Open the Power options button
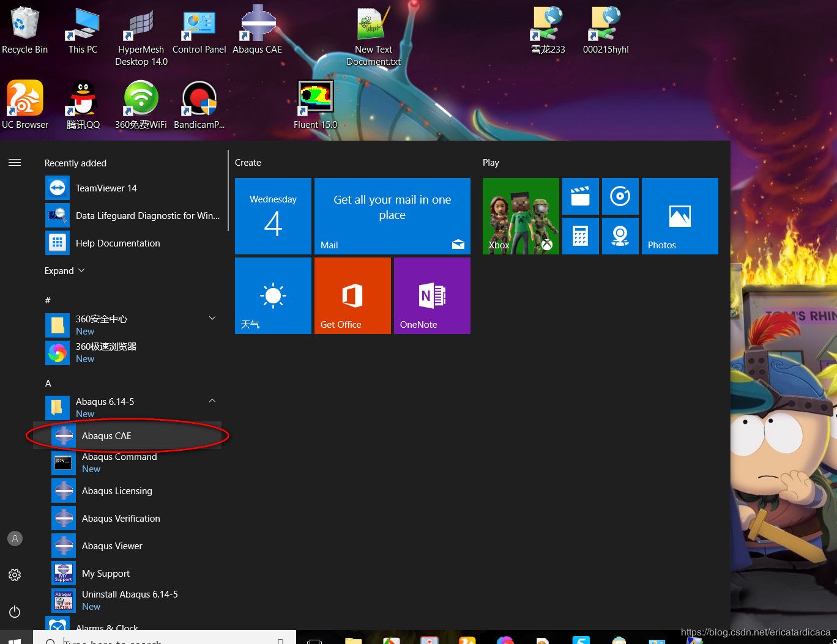This screenshot has height=644, width=837. point(15,612)
